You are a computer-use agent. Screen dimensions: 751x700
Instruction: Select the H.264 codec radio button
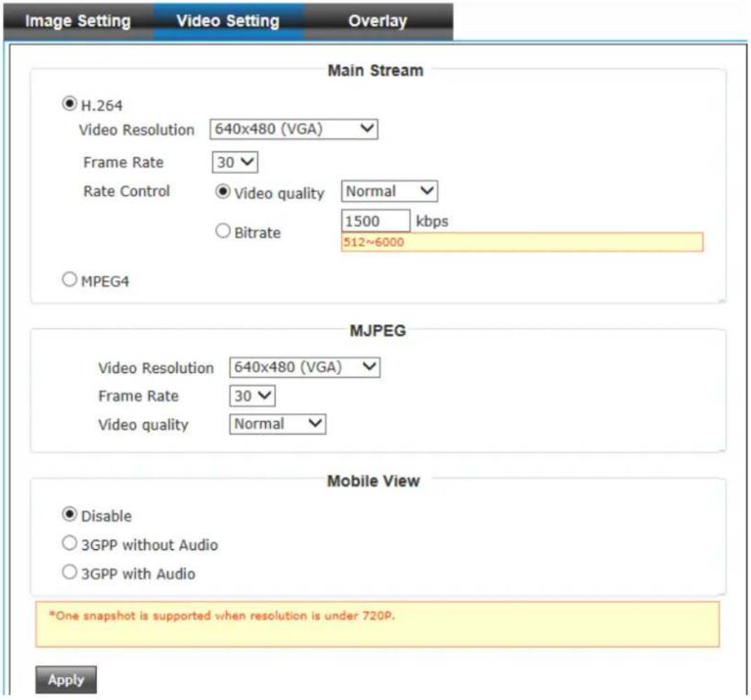pos(69,103)
